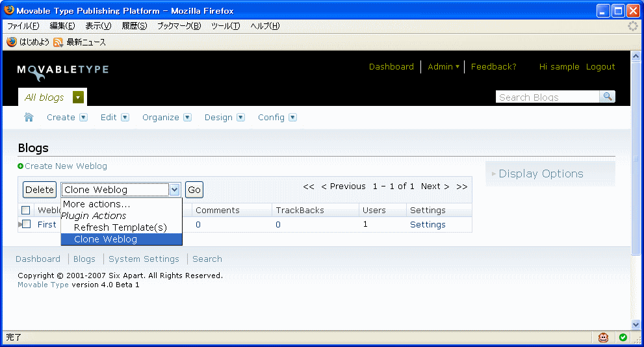This screenshot has width=644, height=347.
Task: Click footer Search link
Action: click(x=207, y=259)
